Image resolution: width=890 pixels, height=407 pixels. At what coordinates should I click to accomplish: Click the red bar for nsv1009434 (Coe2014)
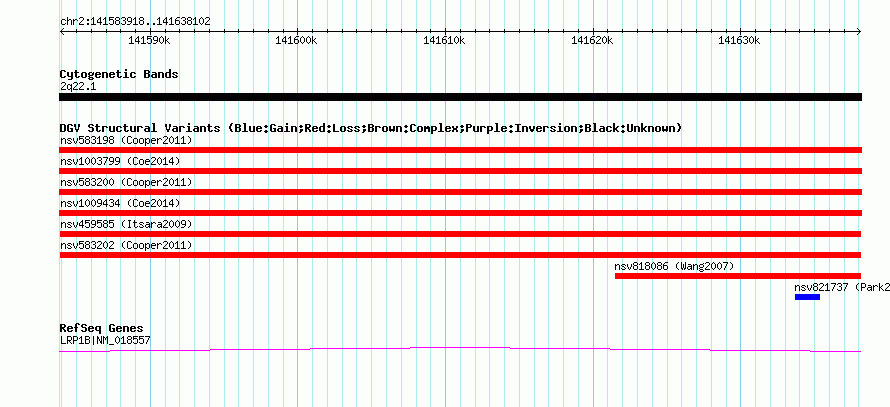coord(460,213)
